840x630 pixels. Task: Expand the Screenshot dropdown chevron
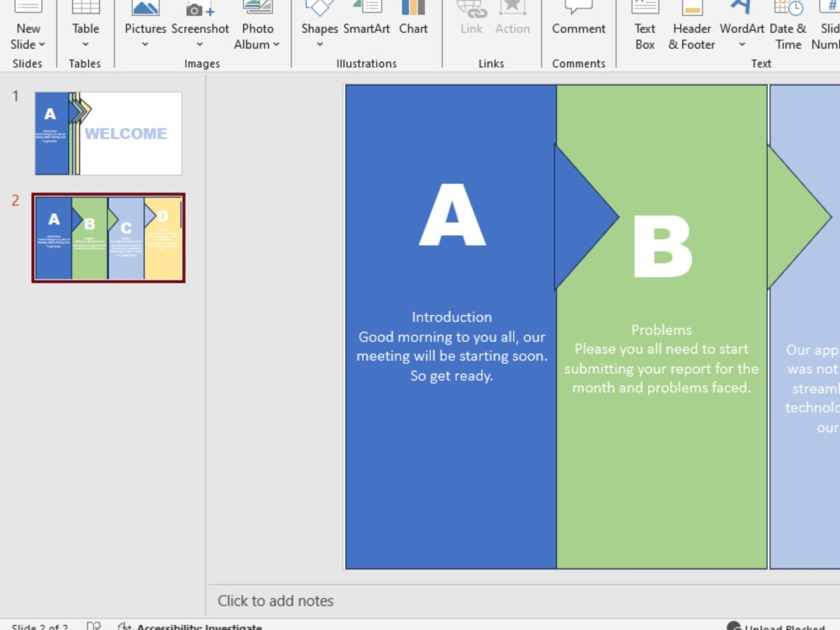(200, 45)
